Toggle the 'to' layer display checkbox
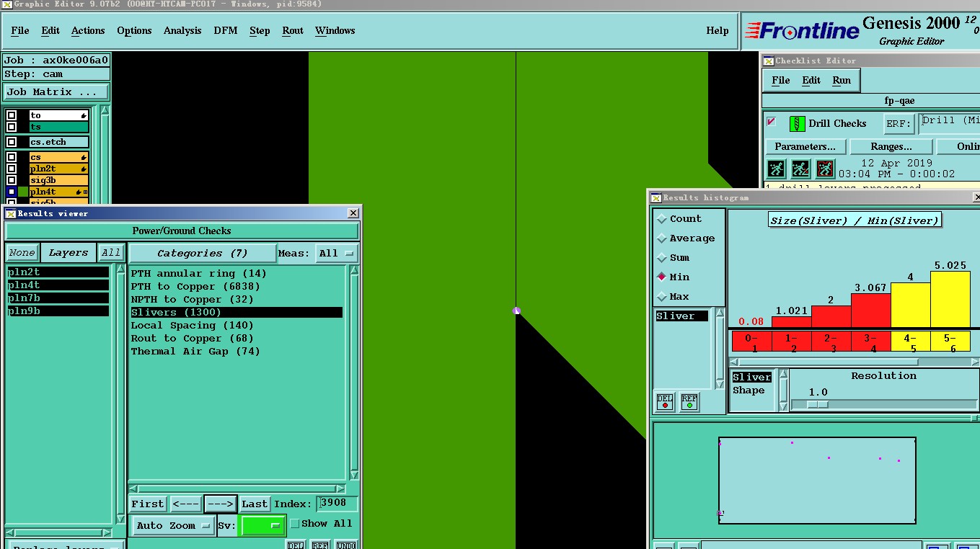The width and height of the screenshot is (980, 549). pyautogui.click(x=12, y=115)
